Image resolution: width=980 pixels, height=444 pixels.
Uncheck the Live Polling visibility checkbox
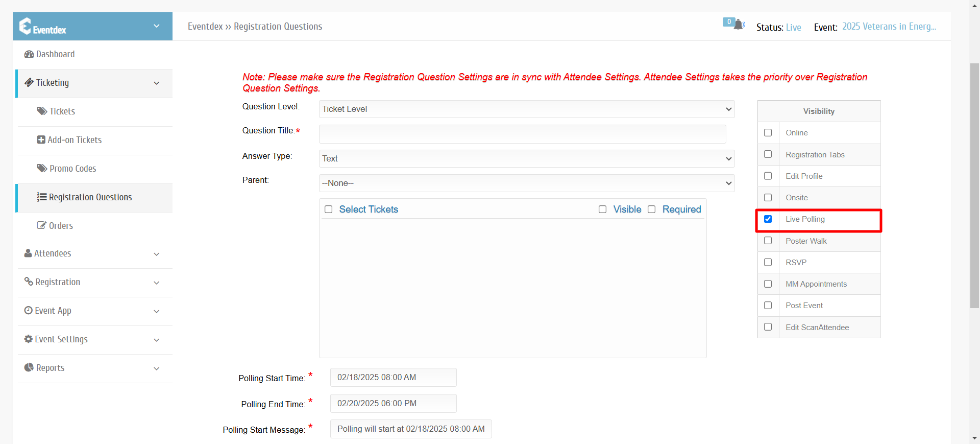point(768,219)
